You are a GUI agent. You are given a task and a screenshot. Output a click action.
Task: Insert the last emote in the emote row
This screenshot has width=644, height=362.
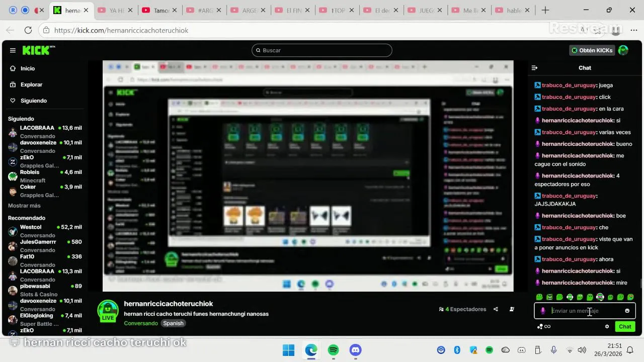click(630, 297)
